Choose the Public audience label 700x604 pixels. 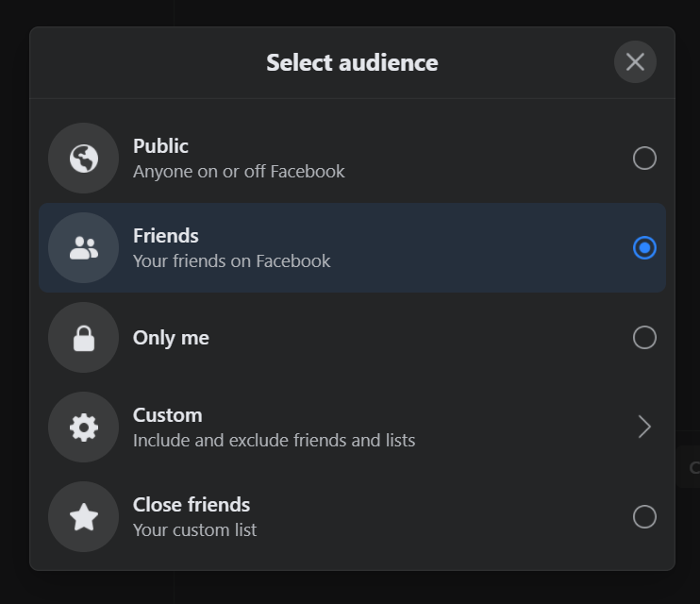(160, 146)
